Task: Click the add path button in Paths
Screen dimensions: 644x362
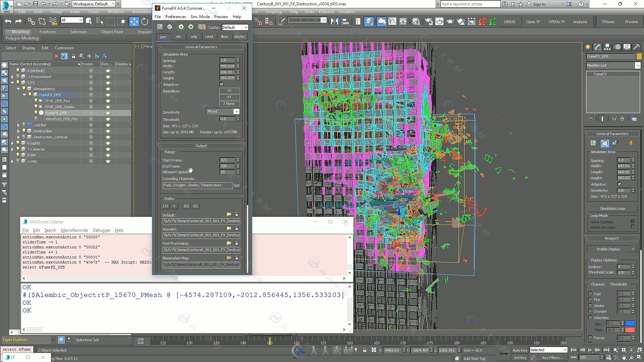Action: 174,206
